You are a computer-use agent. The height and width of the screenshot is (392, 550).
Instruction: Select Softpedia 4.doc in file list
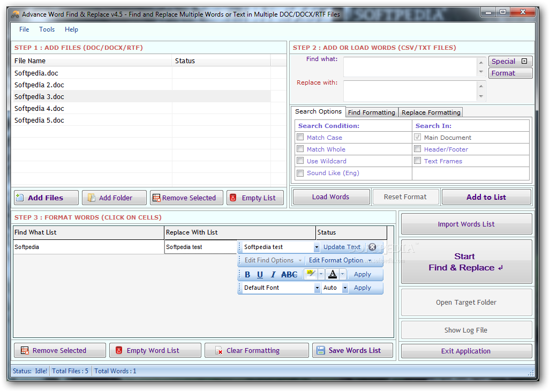[x=141, y=108]
